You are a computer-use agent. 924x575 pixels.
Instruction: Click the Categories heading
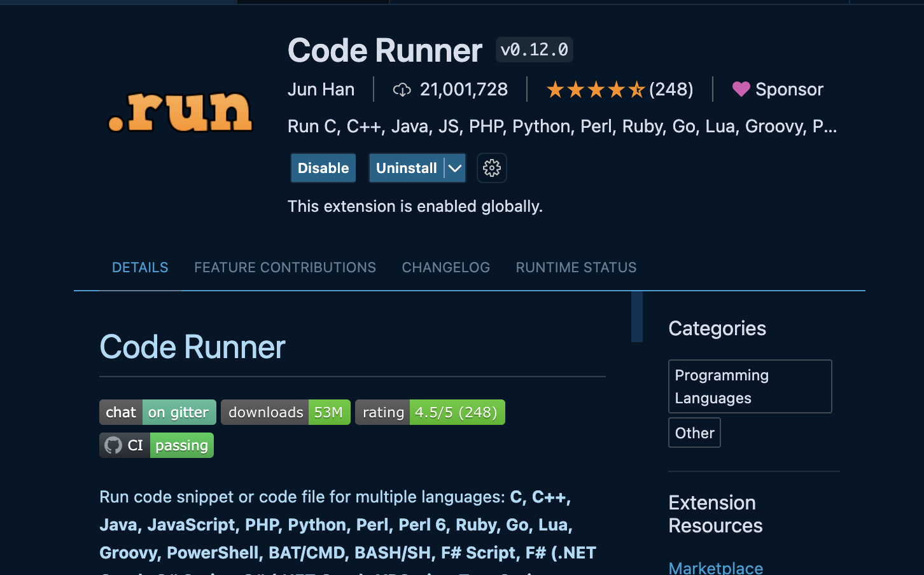click(x=717, y=328)
